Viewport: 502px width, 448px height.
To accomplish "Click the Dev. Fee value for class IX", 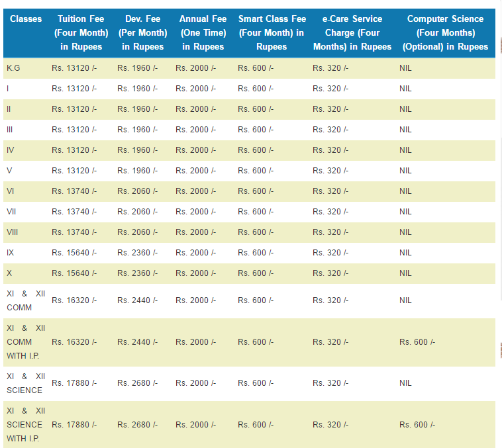I will click(137, 253).
